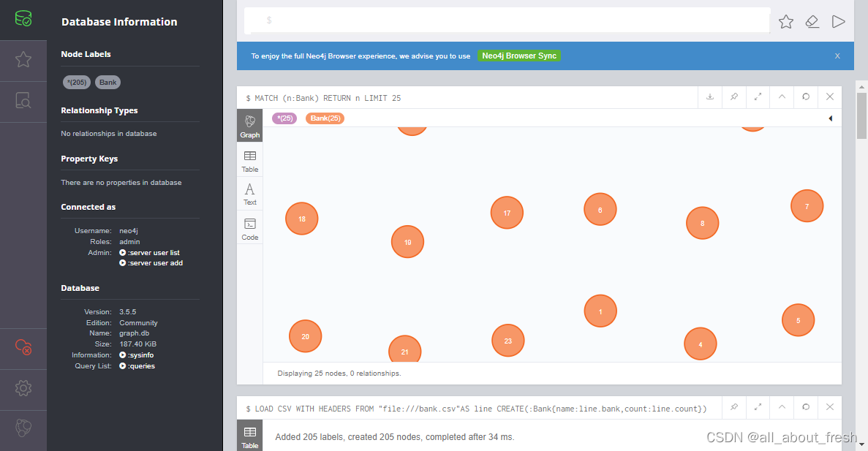Select graph node 4

point(701,344)
